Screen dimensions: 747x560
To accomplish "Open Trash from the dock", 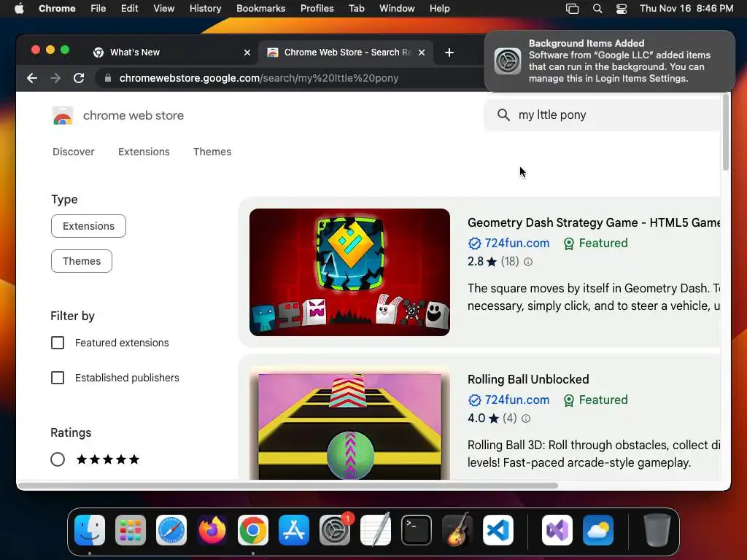I will [x=657, y=530].
